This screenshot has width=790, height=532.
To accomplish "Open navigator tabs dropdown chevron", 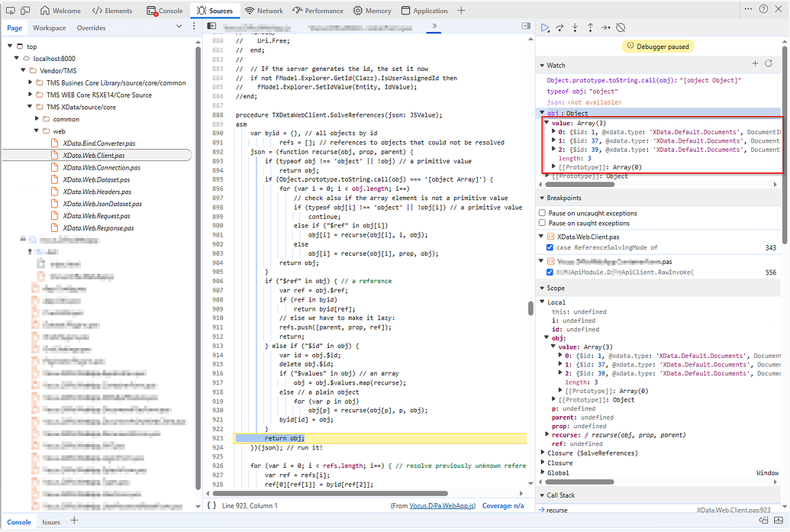I will (179, 26).
